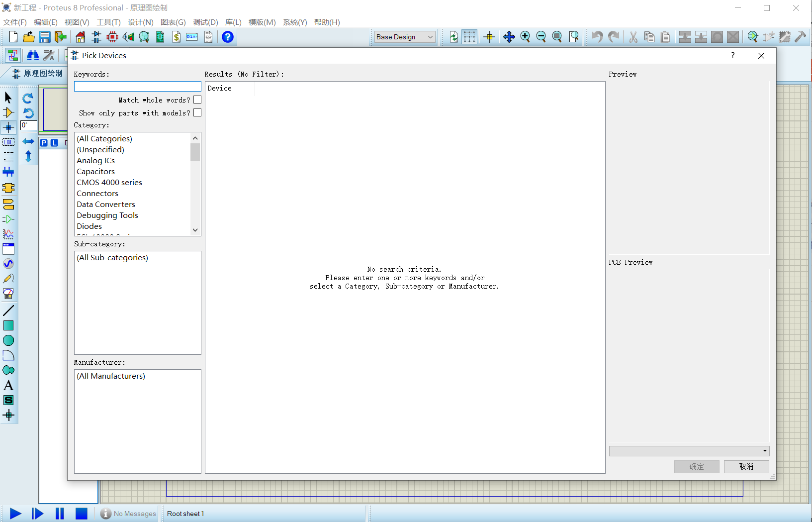Select the Diodes category
Image resolution: width=812 pixels, height=522 pixels.
(x=90, y=226)
